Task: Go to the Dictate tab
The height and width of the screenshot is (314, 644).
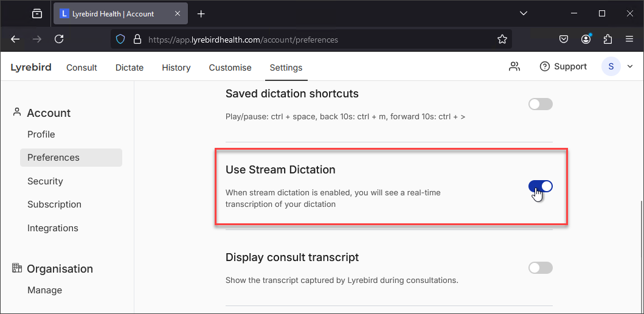Action: click(130, 68)
